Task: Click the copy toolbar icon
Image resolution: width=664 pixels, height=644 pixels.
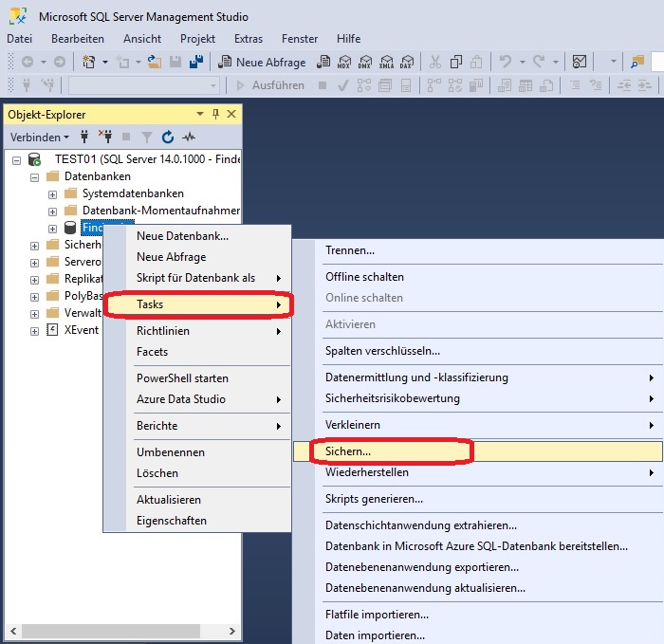Action: (x=455, y=63)
